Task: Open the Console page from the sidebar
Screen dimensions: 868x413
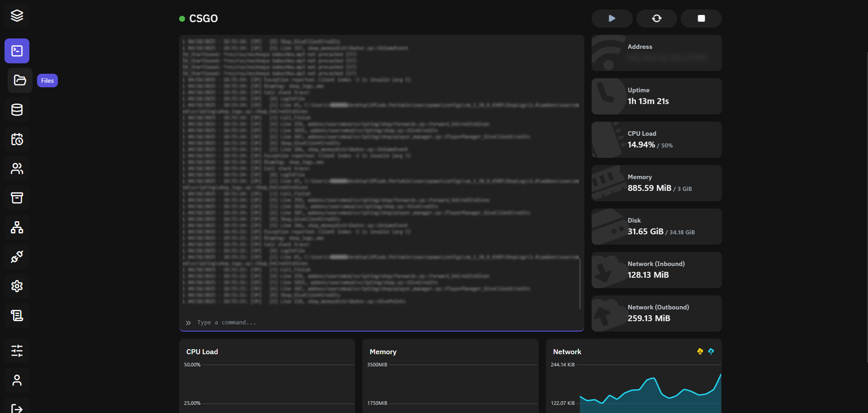Action: (x=17, y=51)
